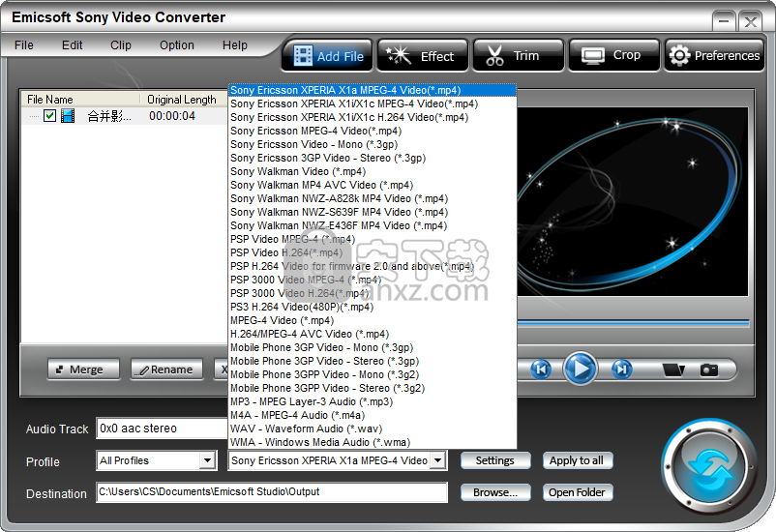Click the Rename button
The image size is (776, 532).
coord(166,369)
